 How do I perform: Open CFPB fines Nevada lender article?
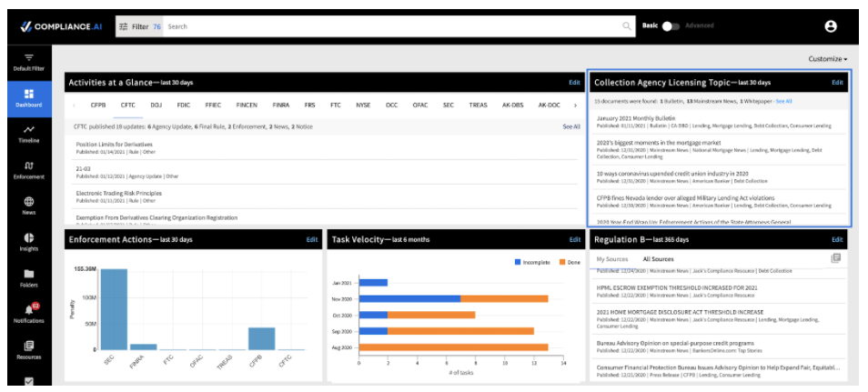point(685,197)
